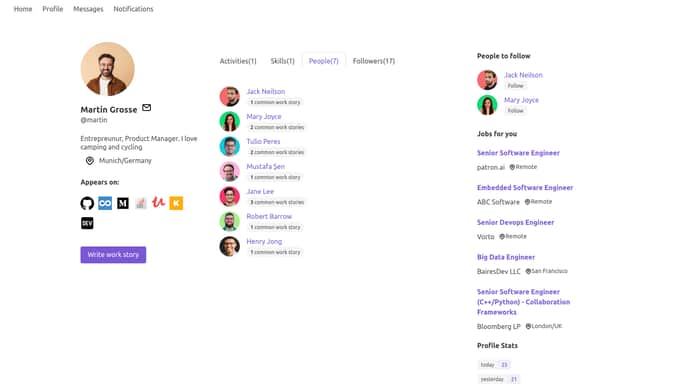The width and height of the screenshot is (700, 387).
Task: Go to Messages in top navigation
Action: tap(88, 9)
